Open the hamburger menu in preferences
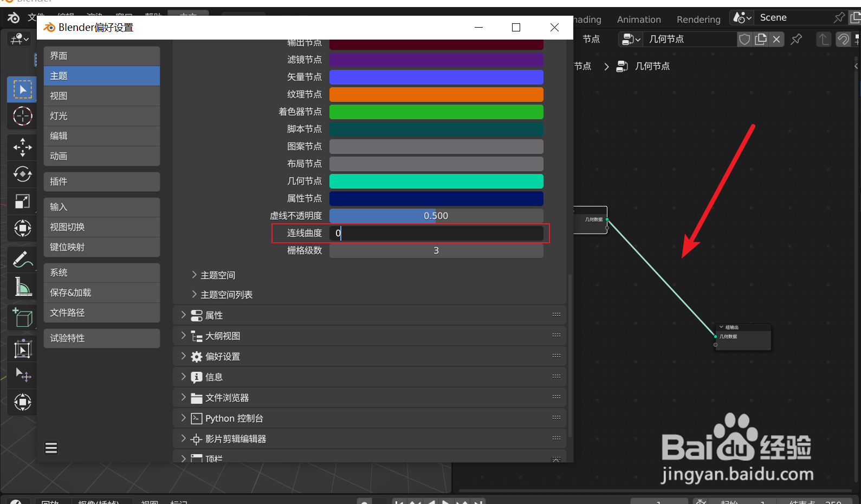The height and width of the screenshot is (504, 861). pos(51,448)
